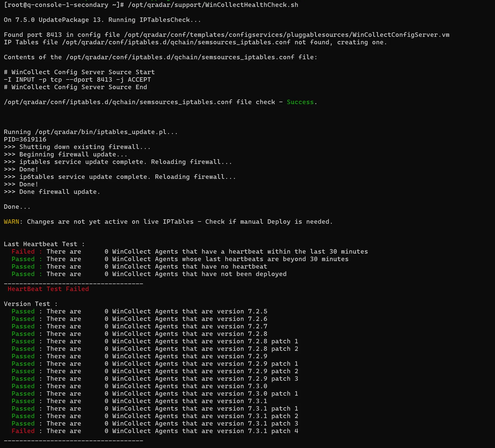Click the 'Done...' line
This screenshot has width=495, height=448.
[x=17, y=207]
